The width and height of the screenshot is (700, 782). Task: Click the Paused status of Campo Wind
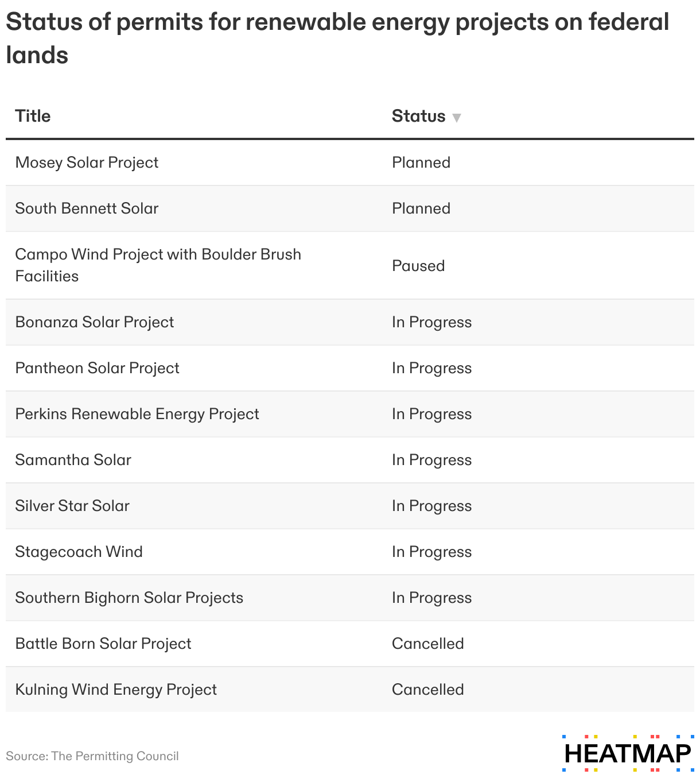418,266
